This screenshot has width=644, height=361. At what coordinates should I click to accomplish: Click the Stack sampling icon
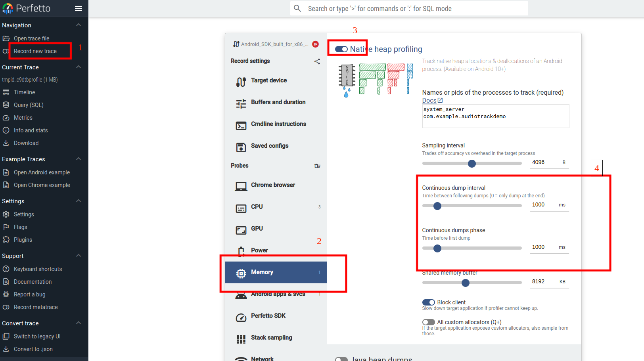(x=241, y=339)
